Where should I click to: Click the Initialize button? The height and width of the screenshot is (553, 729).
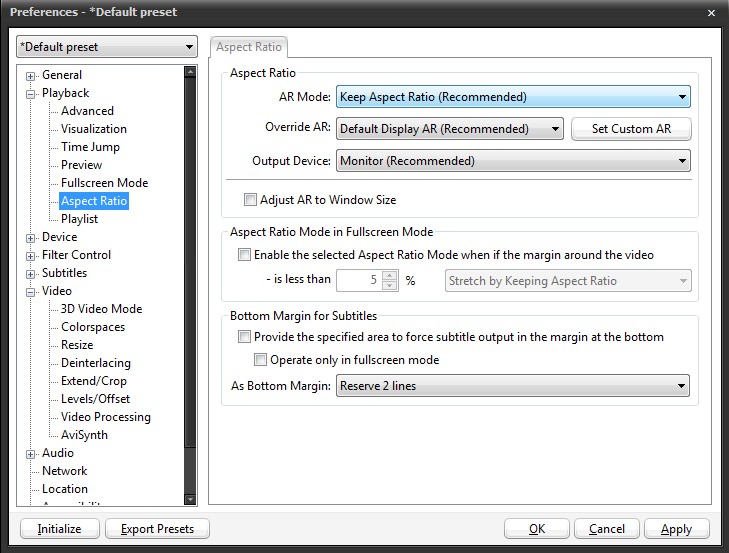[60, 529]
